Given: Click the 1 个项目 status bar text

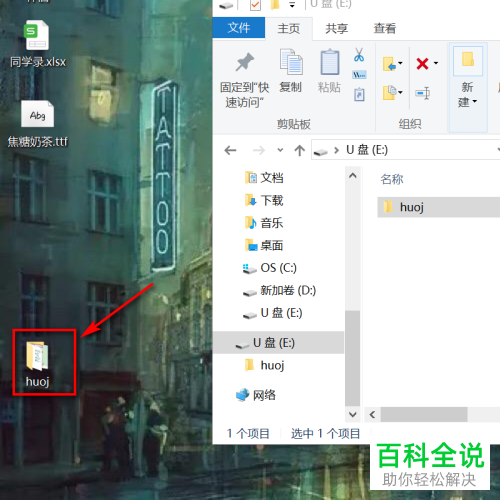Looking at the screenshot, I should coord(248,433).
